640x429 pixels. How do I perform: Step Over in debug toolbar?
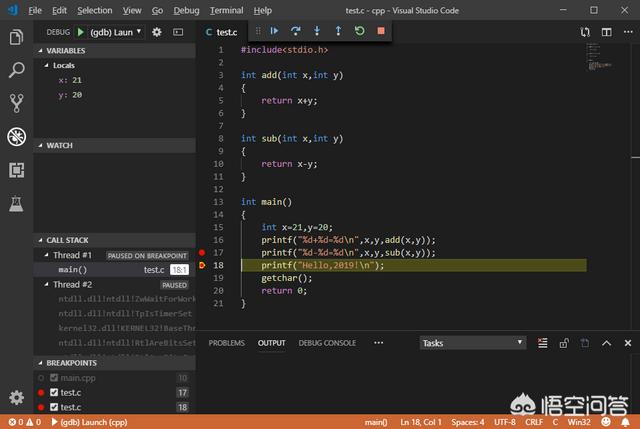click(296, 31)
